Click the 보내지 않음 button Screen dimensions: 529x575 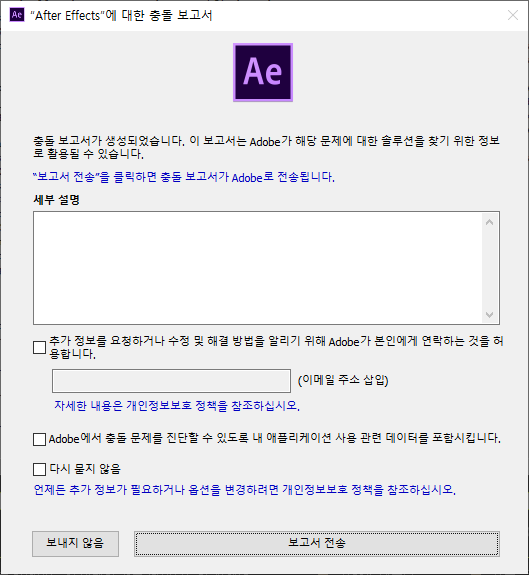click(75, 543)
